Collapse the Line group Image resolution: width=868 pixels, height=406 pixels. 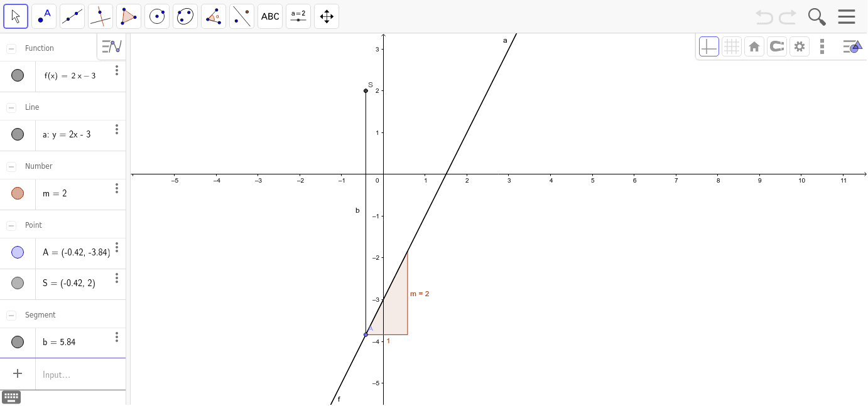pyautogui.click(x=11, y=107)
